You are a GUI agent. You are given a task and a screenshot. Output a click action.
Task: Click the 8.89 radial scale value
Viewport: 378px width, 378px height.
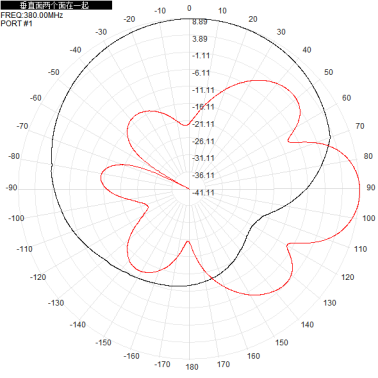pos(200,22)
